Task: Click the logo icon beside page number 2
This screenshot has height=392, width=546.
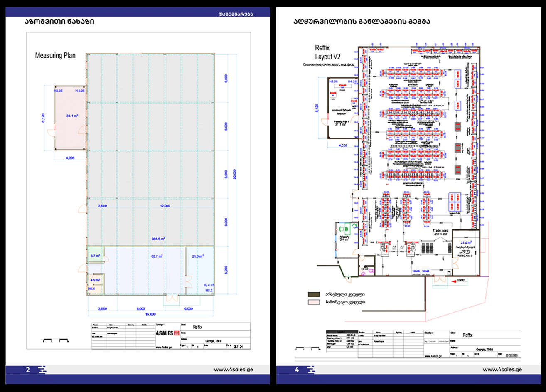Action: click(42, 370)
